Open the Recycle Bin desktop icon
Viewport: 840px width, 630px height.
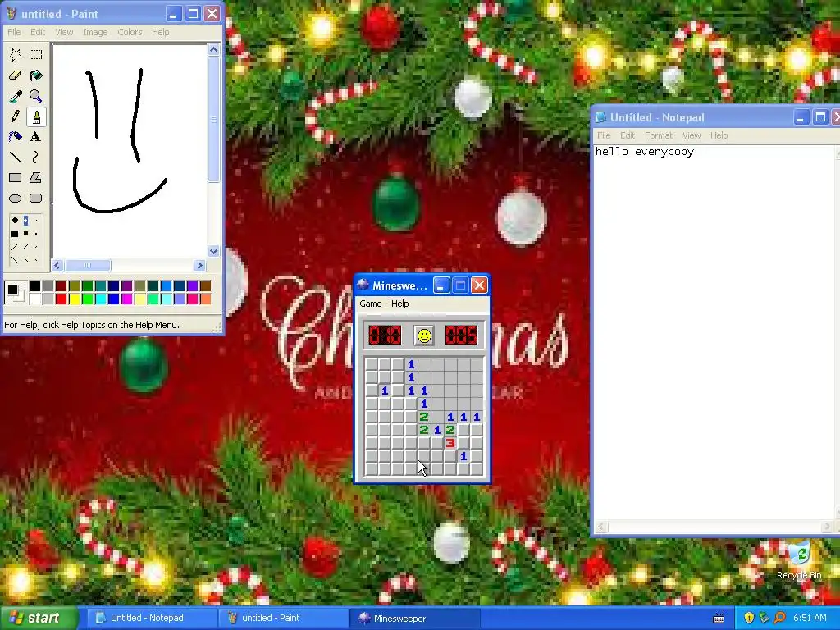(799, 560)
